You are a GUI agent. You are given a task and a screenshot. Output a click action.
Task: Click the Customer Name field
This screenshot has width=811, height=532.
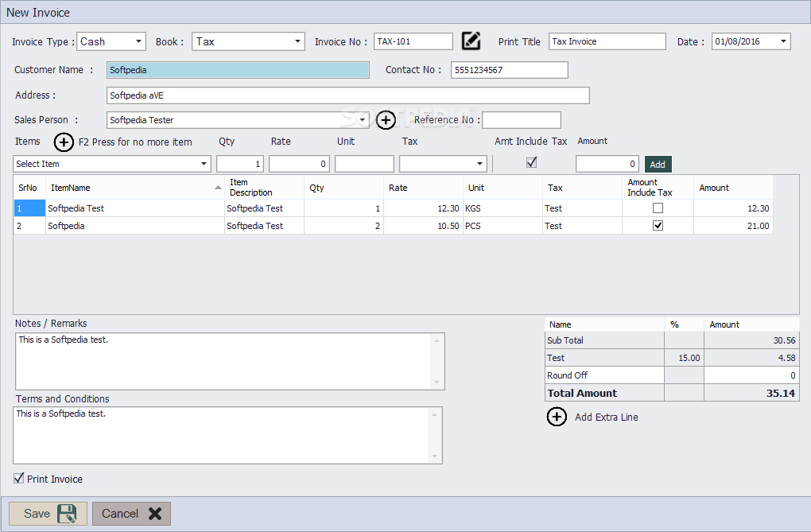coord(238,70)
